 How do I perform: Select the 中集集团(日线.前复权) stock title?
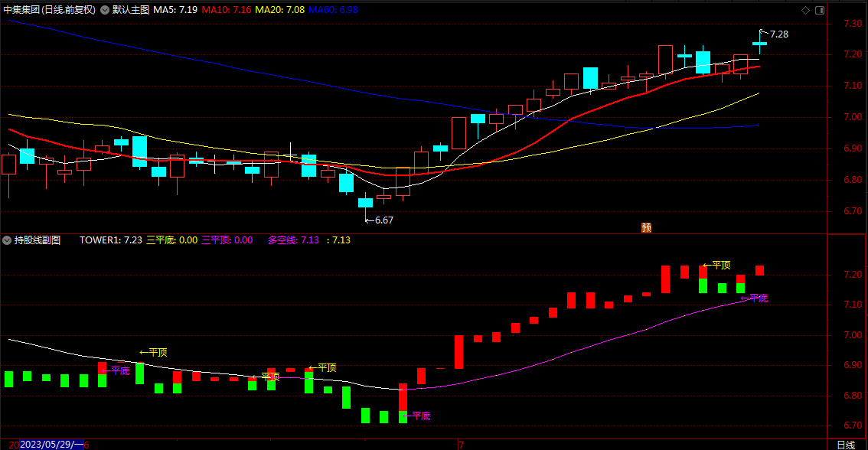point(49,10)
